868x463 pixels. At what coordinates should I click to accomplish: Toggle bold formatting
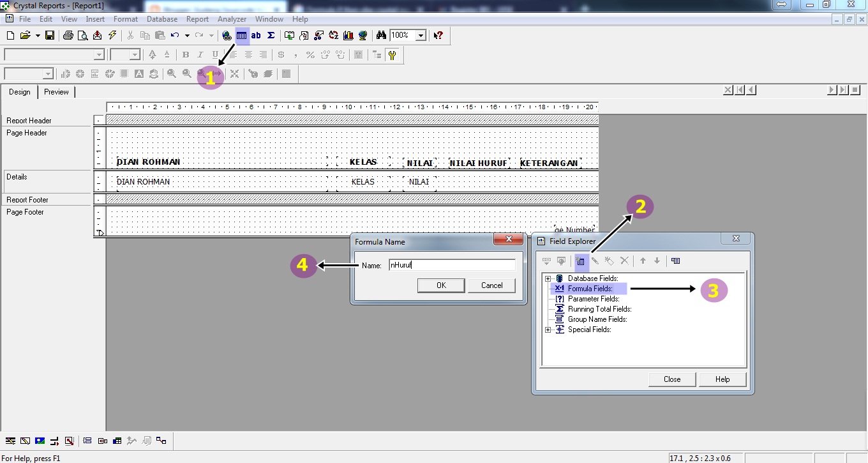pos(185,54)
